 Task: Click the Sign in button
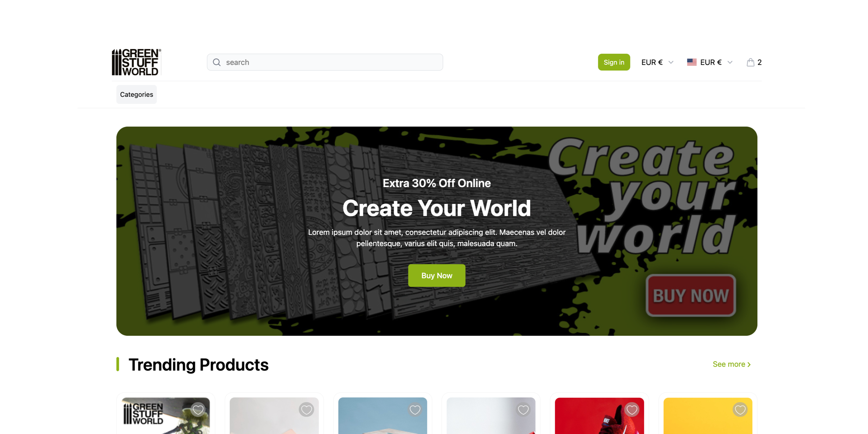coord(614,62)
